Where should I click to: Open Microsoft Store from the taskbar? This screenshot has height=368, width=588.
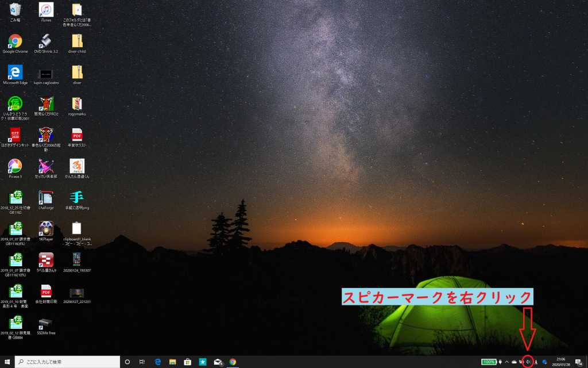187,362
